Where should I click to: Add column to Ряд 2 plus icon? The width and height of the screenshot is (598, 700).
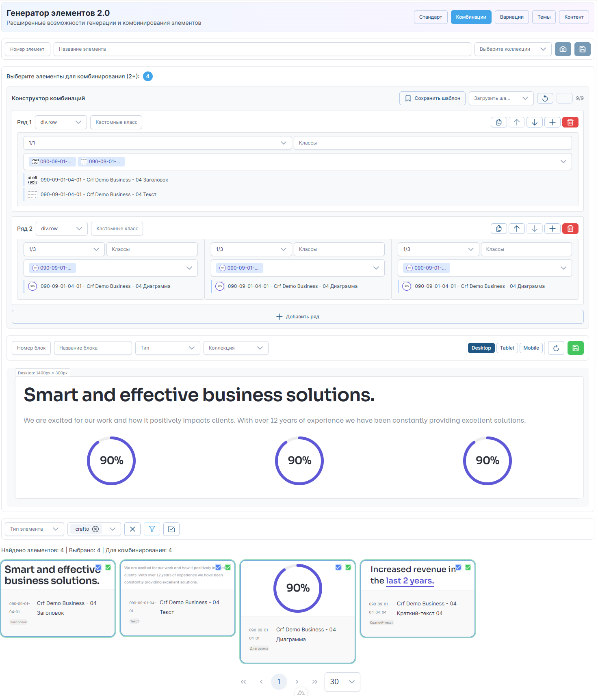(x=552, y=229)
